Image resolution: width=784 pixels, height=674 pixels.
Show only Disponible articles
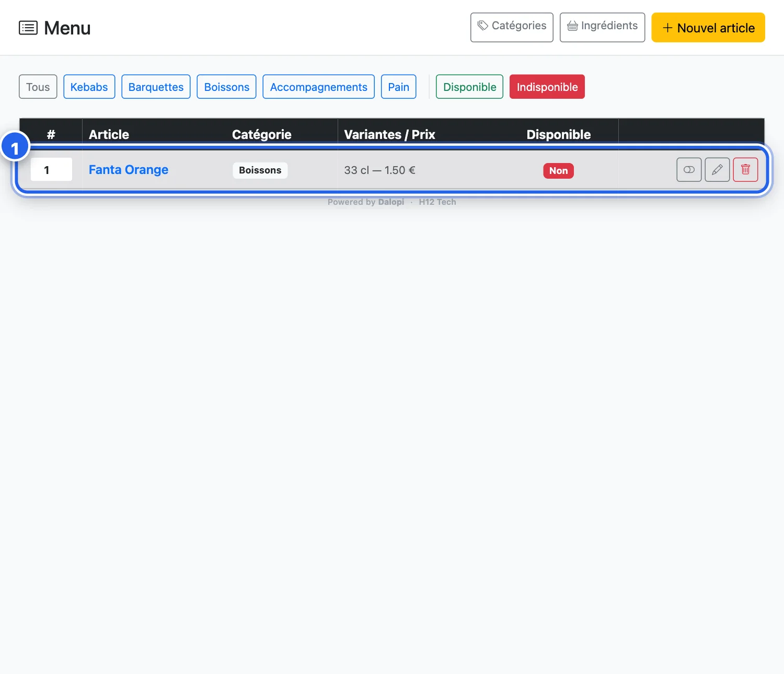(469, 87)
